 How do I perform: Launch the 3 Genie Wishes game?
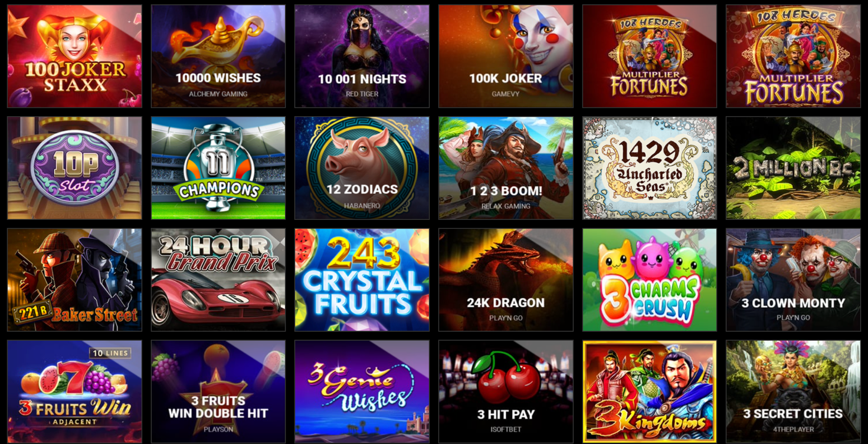[x=362, y=392]
